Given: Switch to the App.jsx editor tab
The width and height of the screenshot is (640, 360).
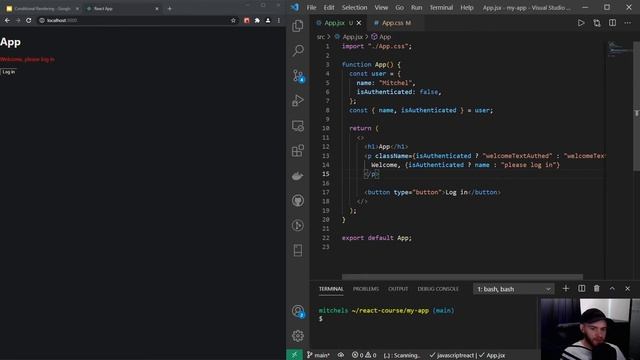Looking at the screenshot, I should 334,23.
